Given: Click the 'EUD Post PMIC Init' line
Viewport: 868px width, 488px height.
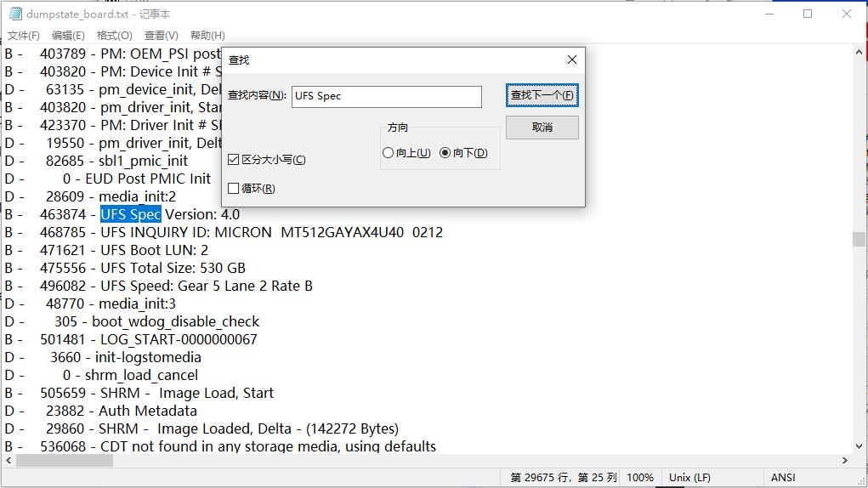Looking at the screenshot, I should point(107,179).
